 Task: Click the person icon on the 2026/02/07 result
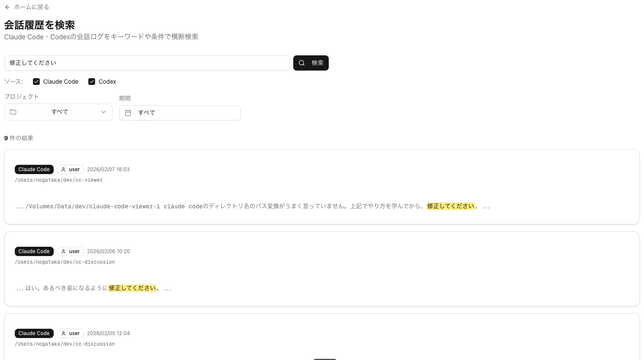(63, 169)
